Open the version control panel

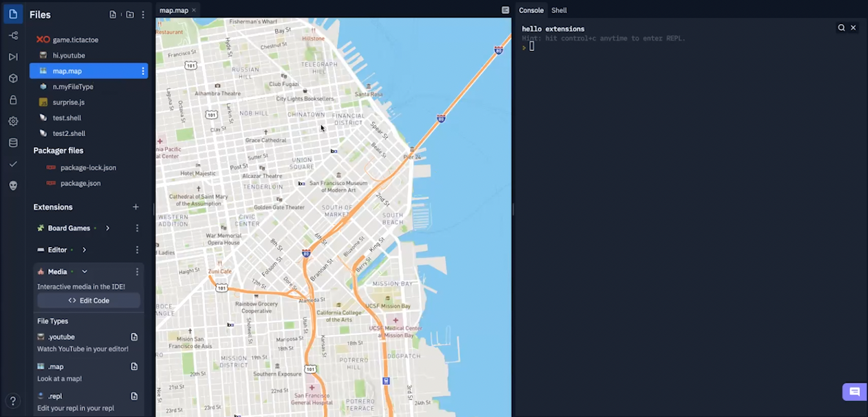(x=13, y=35)
